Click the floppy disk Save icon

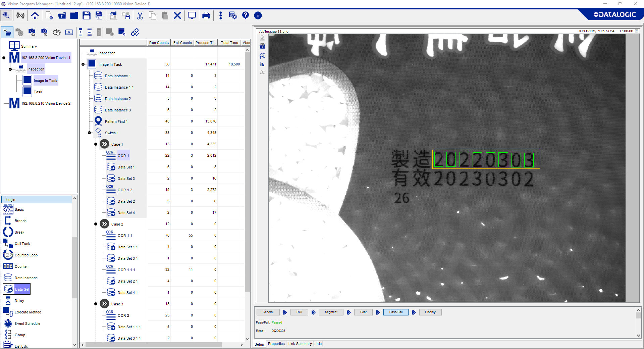click(x=87, y=15)
